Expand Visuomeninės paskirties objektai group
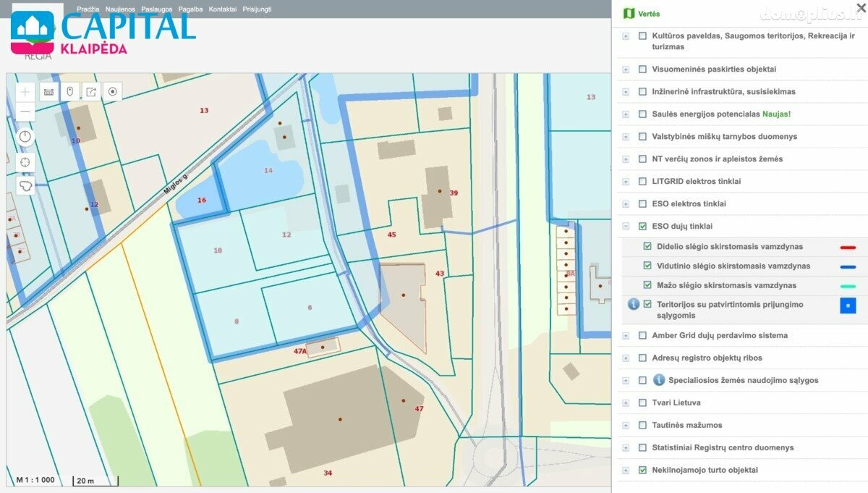 626,69
